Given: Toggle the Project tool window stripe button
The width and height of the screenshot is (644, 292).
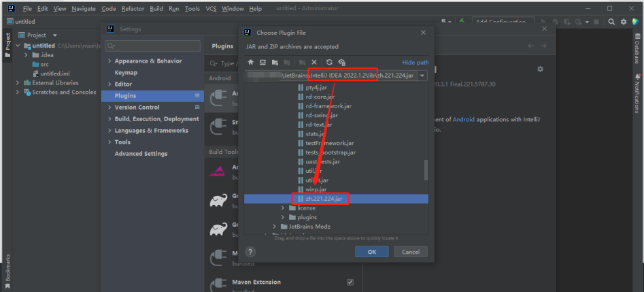Looking at the screenshot, I should click(x=7, y=45).
